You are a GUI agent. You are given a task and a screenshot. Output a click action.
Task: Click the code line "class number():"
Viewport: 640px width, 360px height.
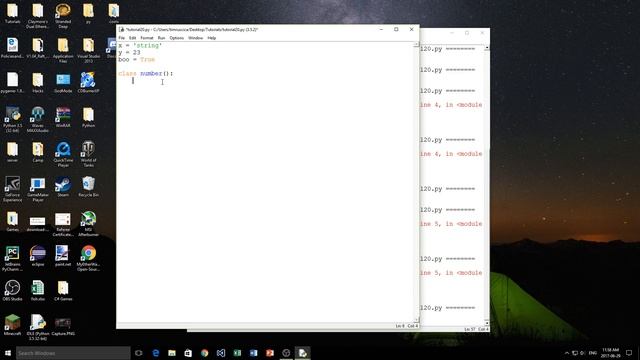pos(146,73)
